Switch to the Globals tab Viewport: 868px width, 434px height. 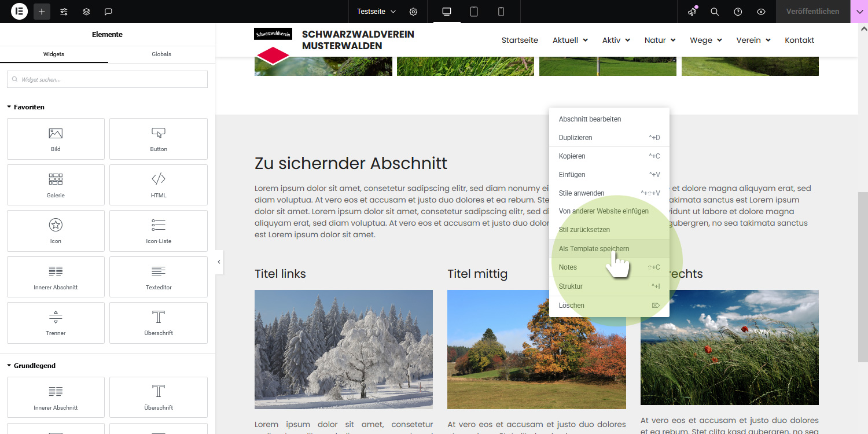point(161,54)
